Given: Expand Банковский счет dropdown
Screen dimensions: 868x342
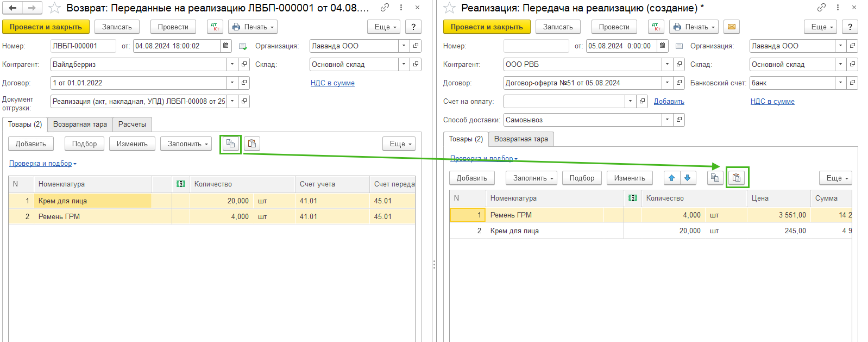Looking at the screenshot, I should pyautogui.click(x=841, y=83).
